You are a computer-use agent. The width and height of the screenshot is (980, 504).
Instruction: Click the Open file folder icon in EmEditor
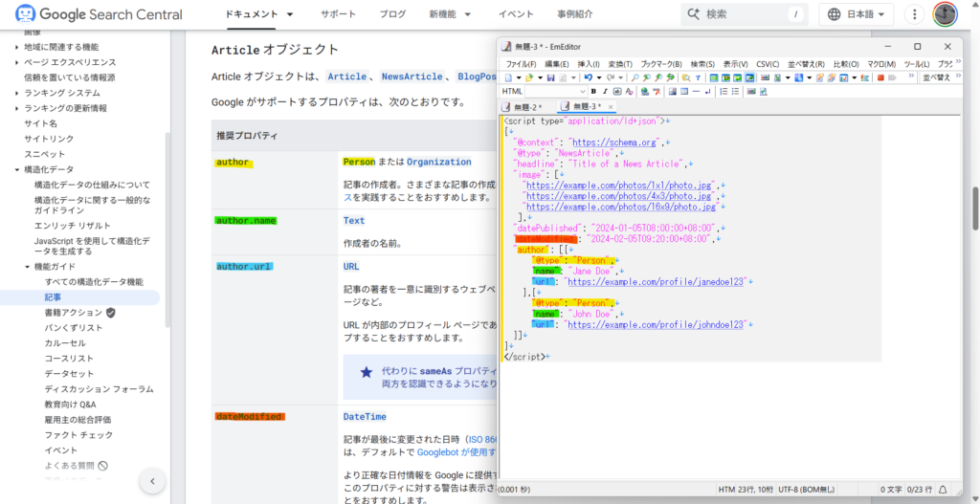coord(529,77)
